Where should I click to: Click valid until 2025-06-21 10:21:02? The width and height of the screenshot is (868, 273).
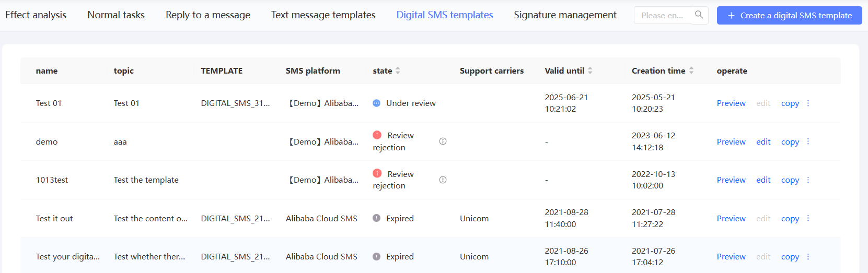(x=566, y=103)
